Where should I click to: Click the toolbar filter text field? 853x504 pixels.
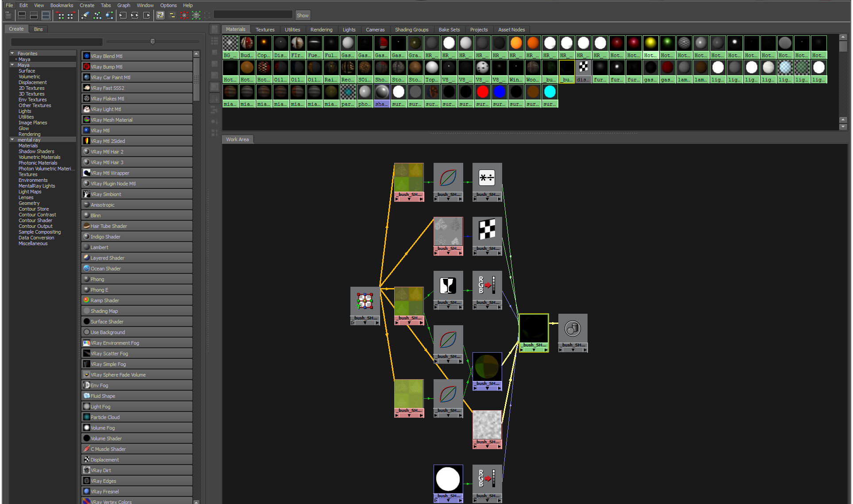tap(253, 15)
